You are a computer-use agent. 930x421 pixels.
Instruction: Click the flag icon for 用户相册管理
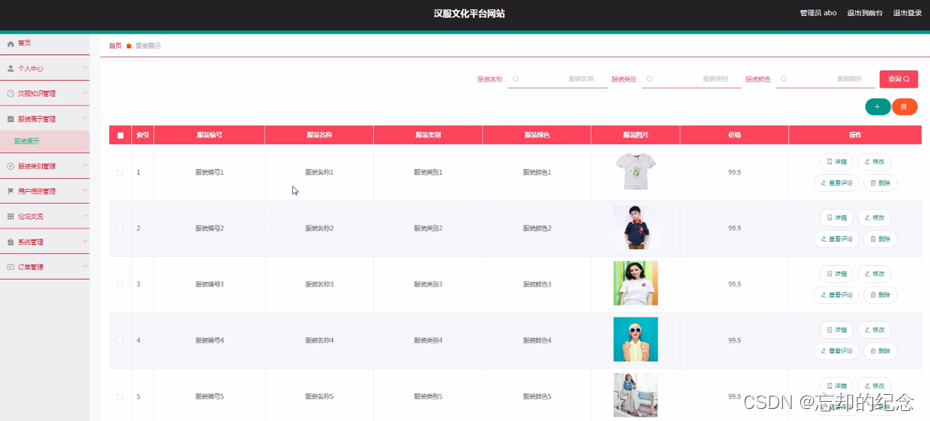coord(10,192)
